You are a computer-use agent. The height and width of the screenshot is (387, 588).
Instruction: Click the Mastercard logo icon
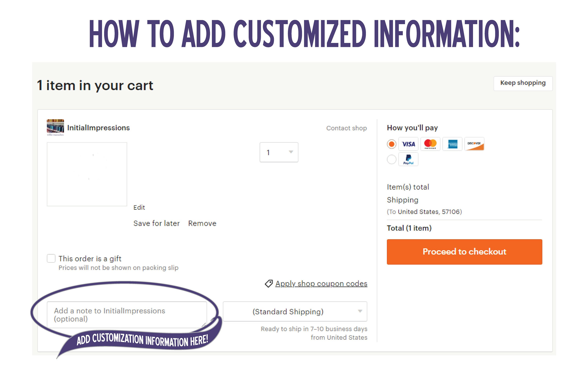click(x=430, y=144)
